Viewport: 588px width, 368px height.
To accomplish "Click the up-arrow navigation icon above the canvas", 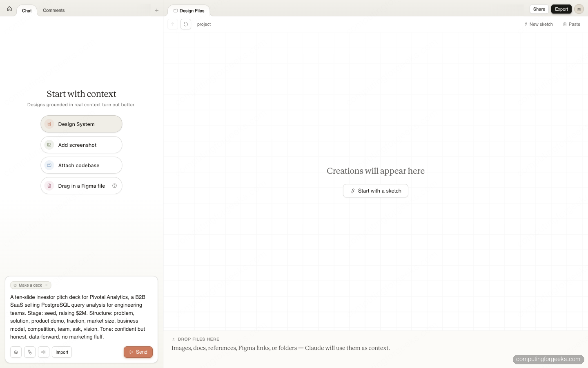I will (172, 24).
